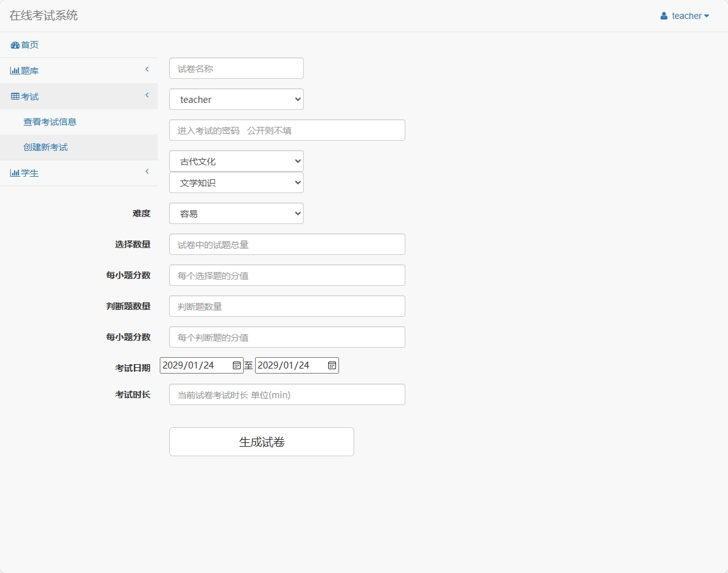Screen dimensions: 728x573
Task: Click the 在线考试系统 site title
Action: click(x=42, y=15)
